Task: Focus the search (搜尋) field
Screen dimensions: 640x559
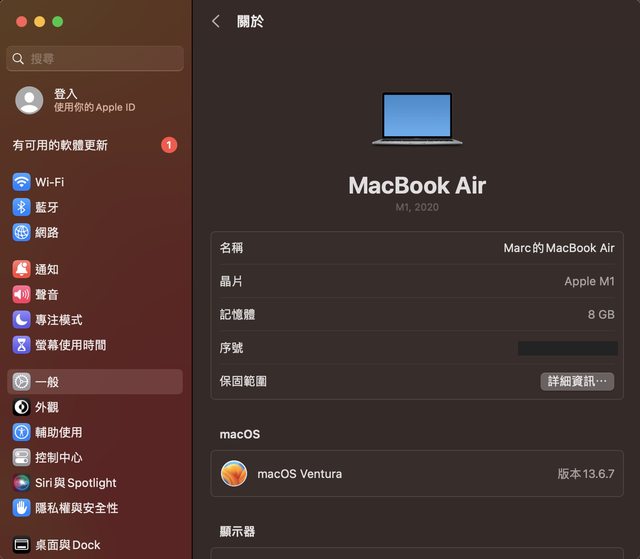Action: point(95,59)
